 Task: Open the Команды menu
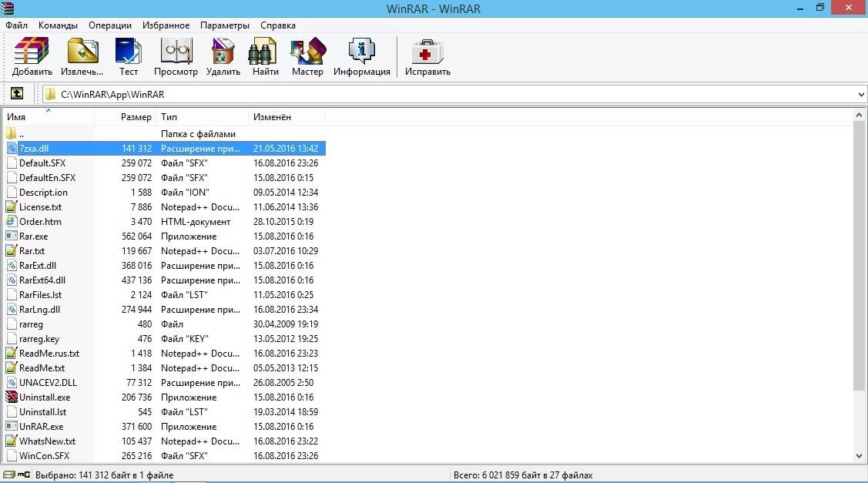pyautogui.click(x=58, y=25)
